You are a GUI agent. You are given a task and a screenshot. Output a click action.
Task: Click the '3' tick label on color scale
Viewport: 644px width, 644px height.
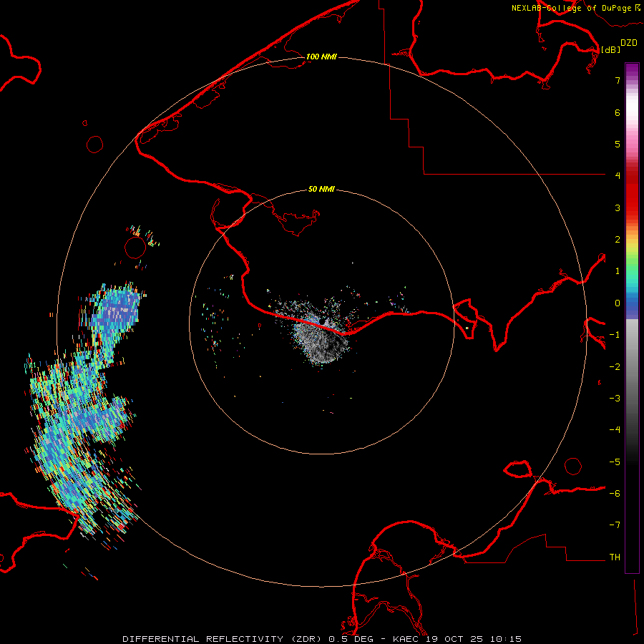point(618,208)
